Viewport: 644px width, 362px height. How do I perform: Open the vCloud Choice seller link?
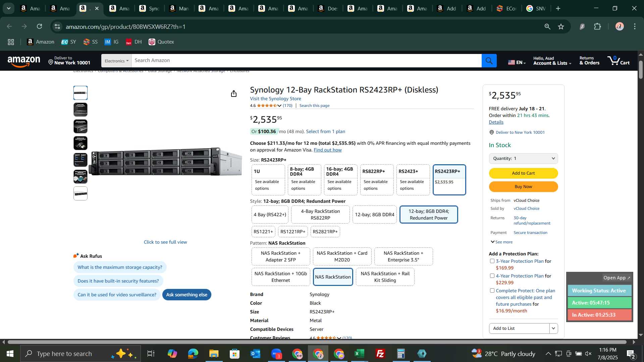[526, 208]
